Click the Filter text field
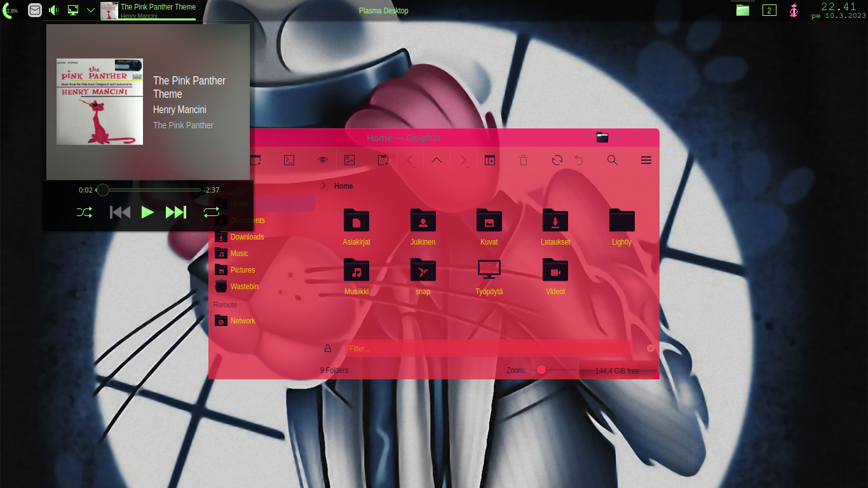868x488 pixels. 489,348
